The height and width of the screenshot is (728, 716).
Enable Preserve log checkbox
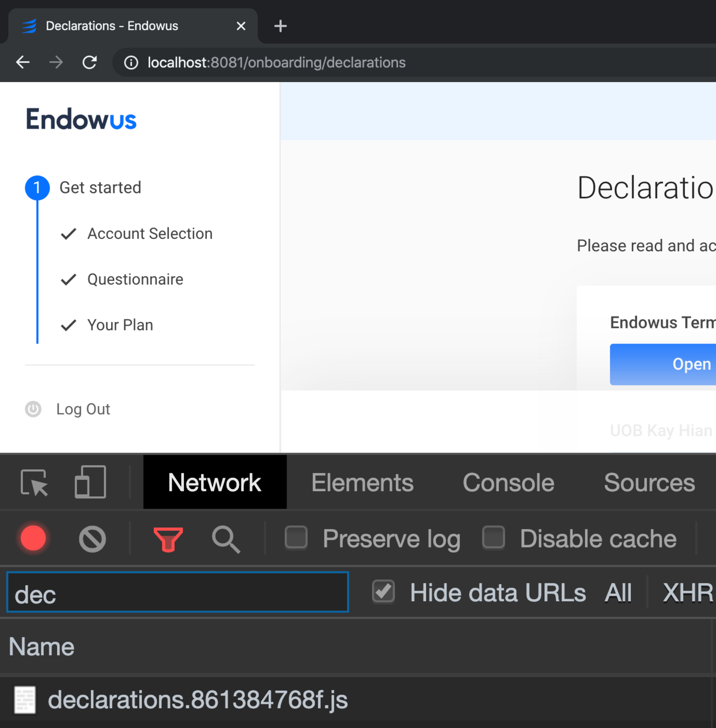point(296,538)
